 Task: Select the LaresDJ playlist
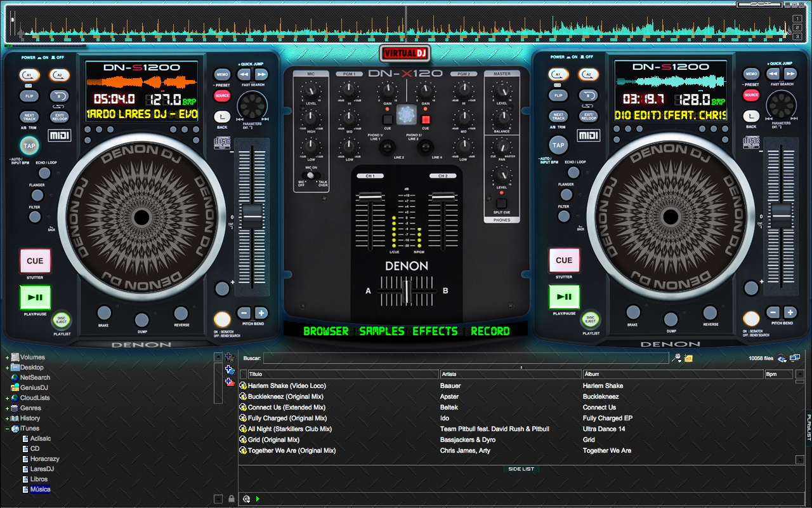click(42, 469)
